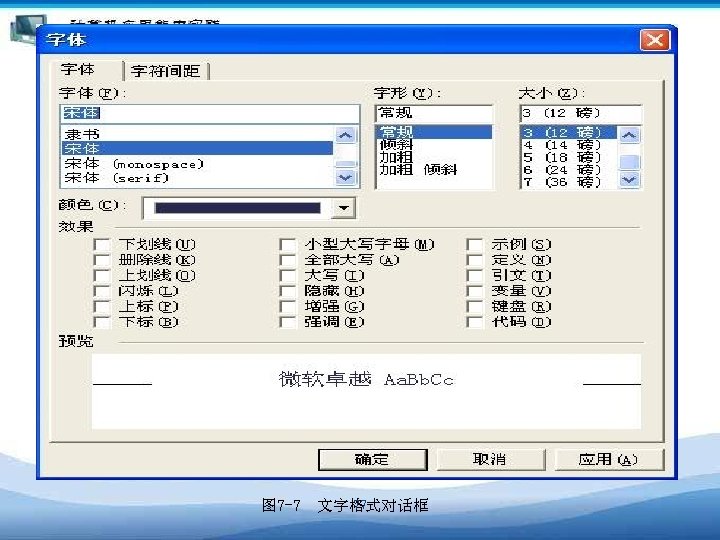Select size 5 (18 磅)
This screenshot has height=540, width=720.
pyautogui.click(x=568, y=157)
